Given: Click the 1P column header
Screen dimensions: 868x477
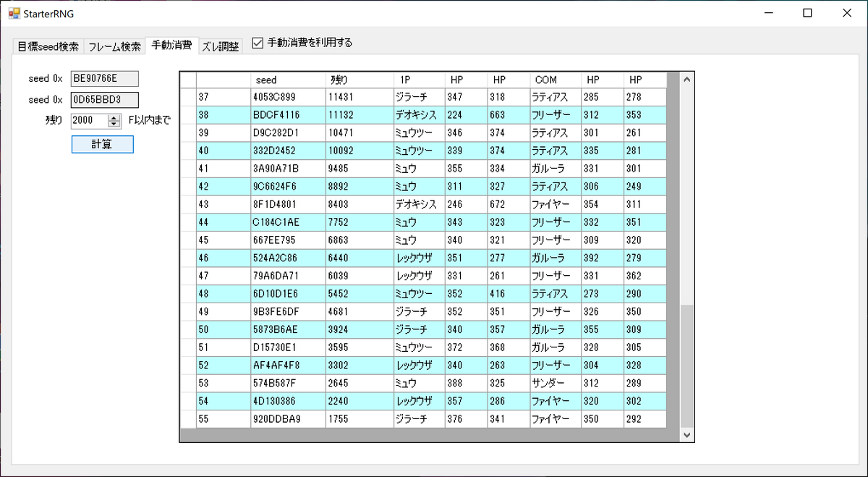Looking at the screenshot, I should pos(418,80).
